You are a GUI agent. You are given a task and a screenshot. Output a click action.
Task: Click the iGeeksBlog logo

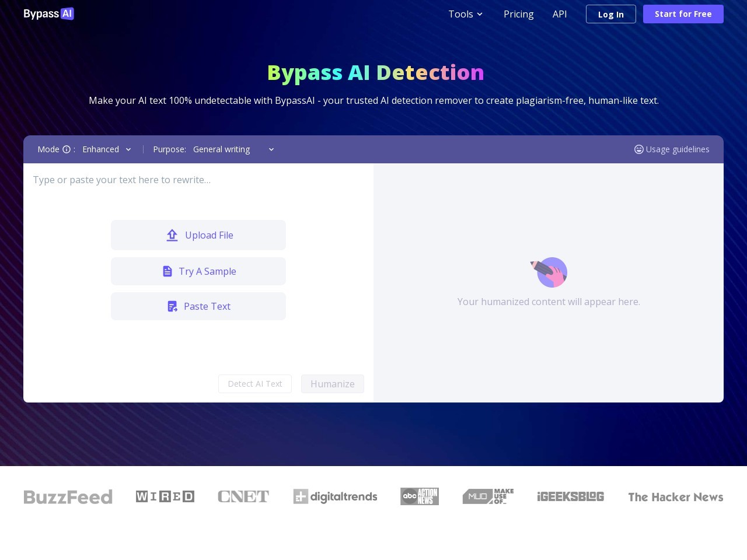(x=571, y=496)
